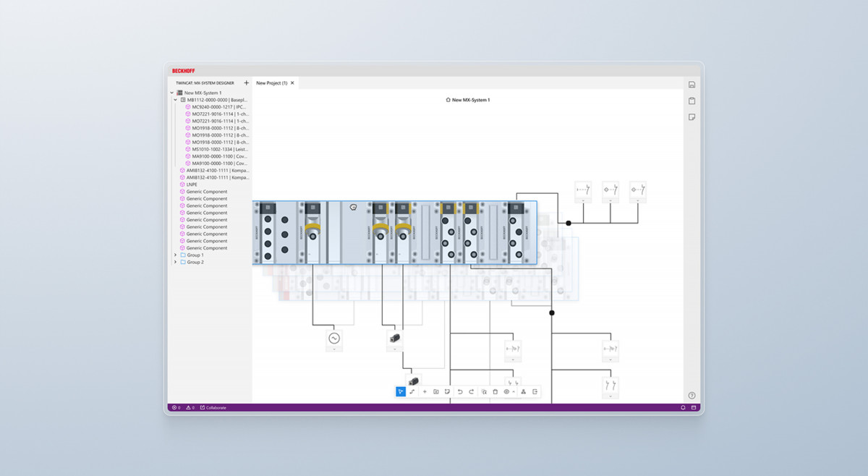Select the wire connection tool
Viewport: 868px width, 476px height.
[412, 391]
